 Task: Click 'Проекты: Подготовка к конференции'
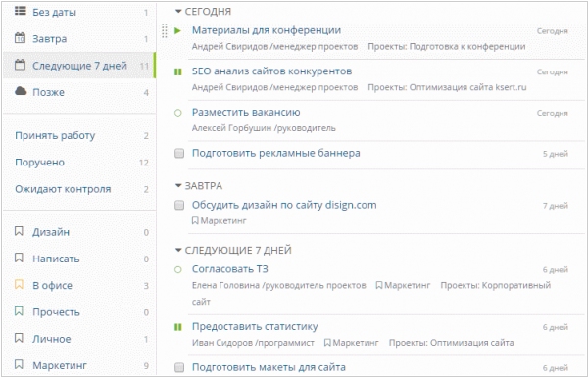point(447,46)
